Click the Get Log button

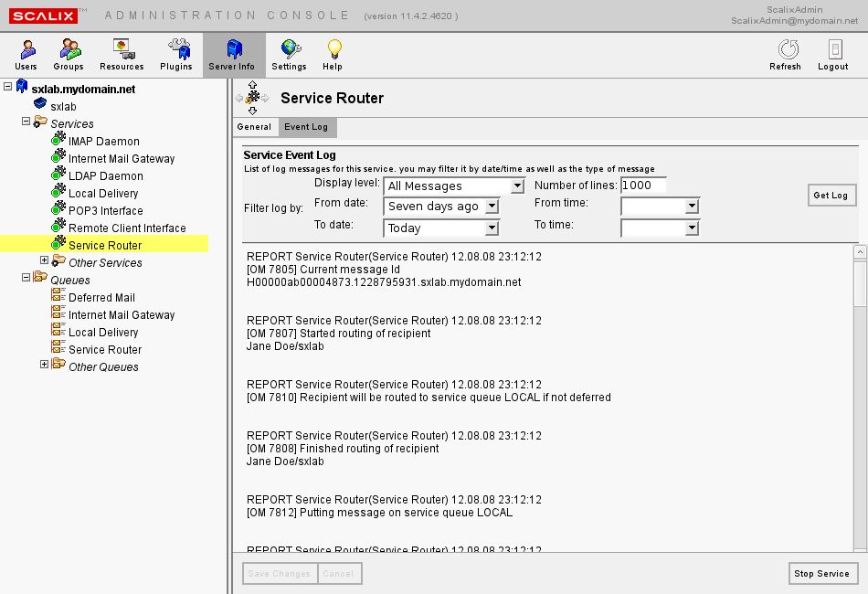(x=831, y=195)
